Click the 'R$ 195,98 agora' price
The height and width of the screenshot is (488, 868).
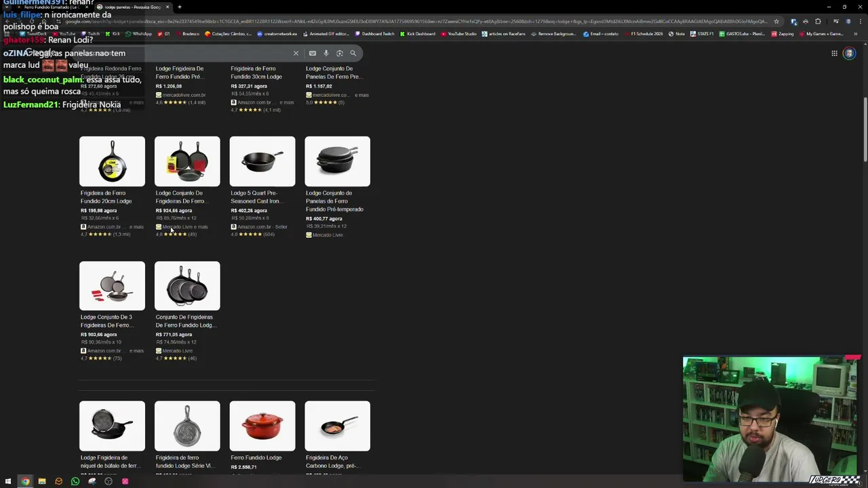tap(99, 211)
